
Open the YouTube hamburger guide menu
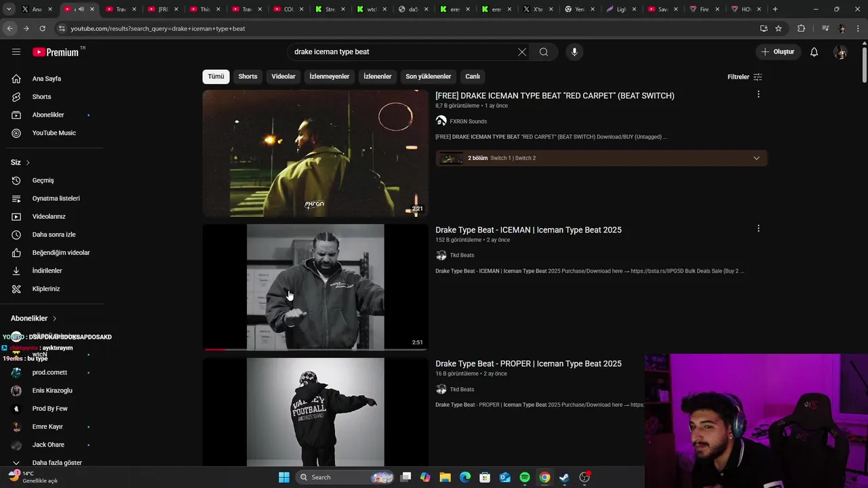click(x=16, y=52)
